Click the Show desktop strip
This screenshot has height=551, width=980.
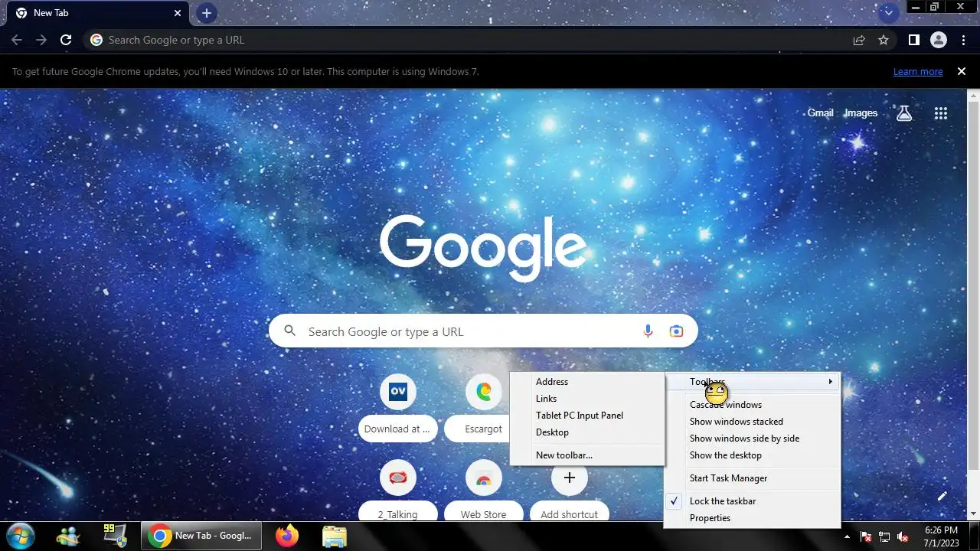974,536
